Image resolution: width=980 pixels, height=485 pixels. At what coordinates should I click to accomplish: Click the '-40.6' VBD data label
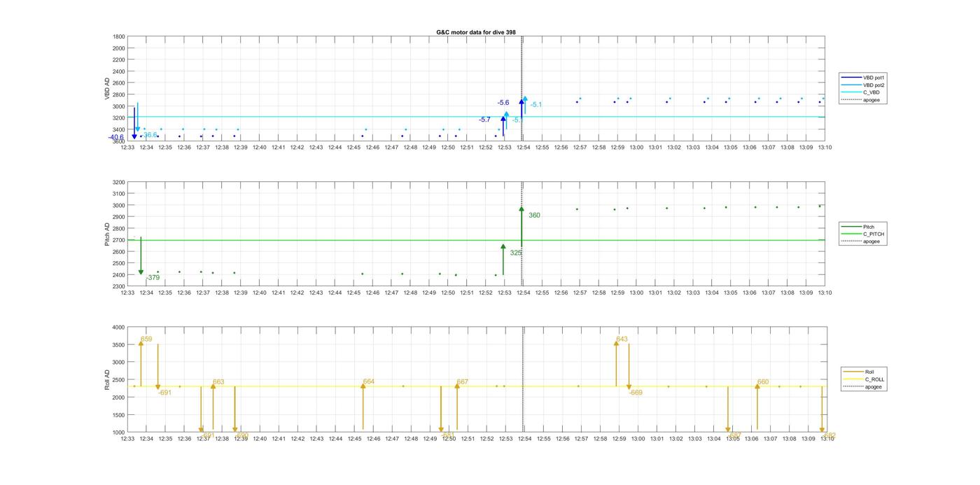[x=116, y=137]
